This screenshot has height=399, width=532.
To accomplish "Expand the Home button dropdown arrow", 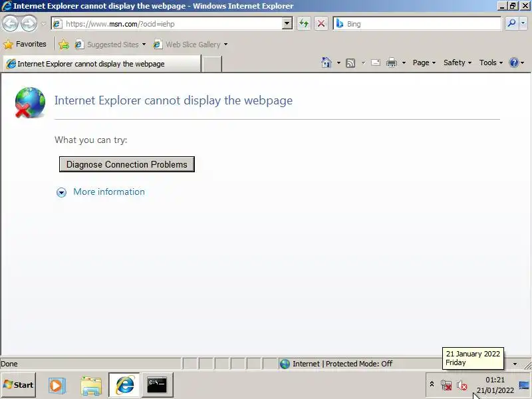I will [x=338, y=63].
